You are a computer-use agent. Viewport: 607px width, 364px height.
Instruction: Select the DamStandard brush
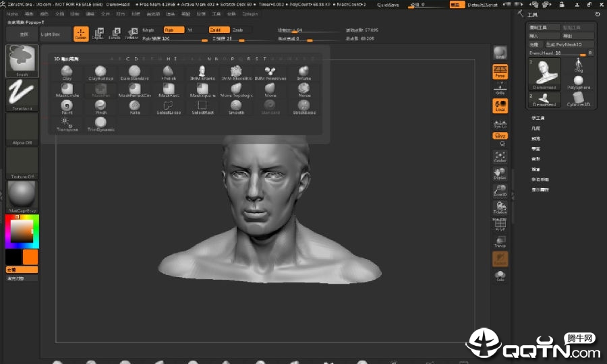tap(134, 73)
